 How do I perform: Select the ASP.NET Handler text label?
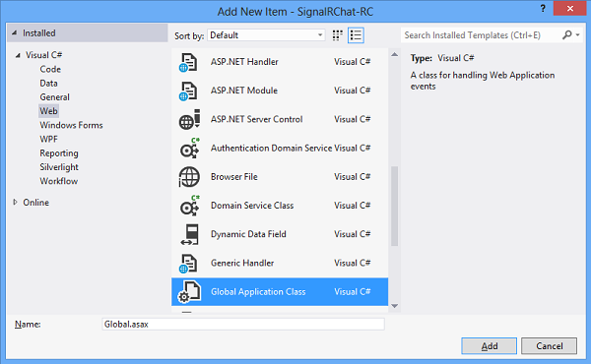(x=244, y=62)
